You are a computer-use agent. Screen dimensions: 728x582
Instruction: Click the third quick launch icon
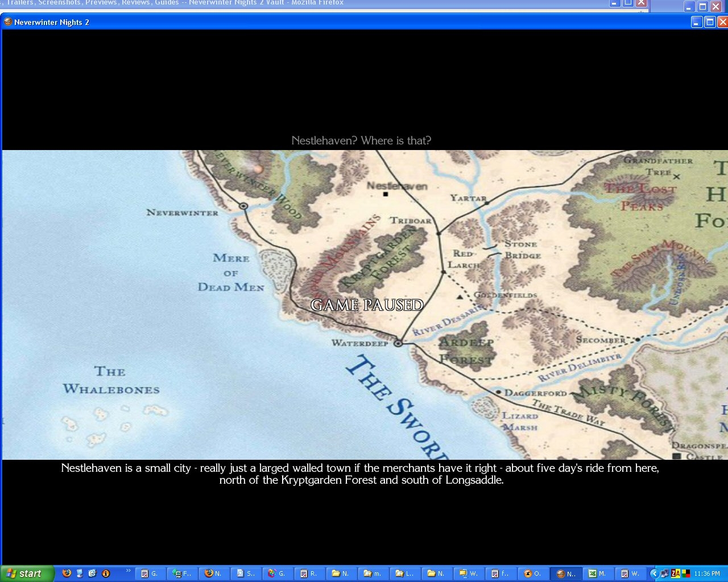[92, 573]
